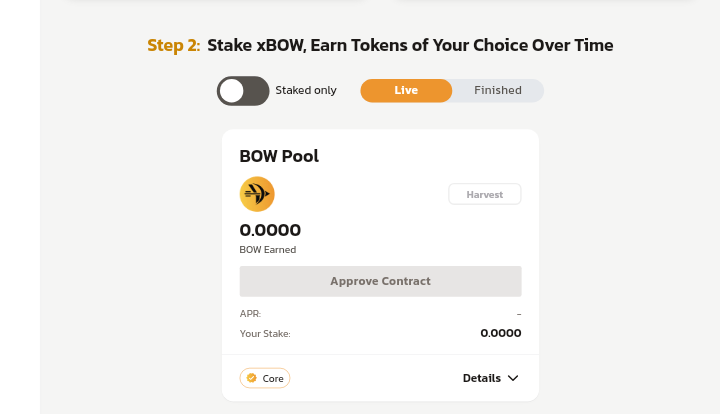Click the Core badge label
This screenshot has width=720, height=414.
click(273, 379)
